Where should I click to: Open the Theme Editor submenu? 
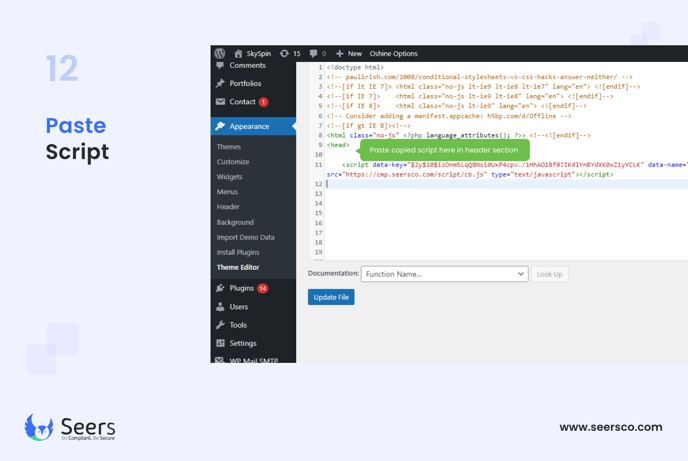point(238,267)
